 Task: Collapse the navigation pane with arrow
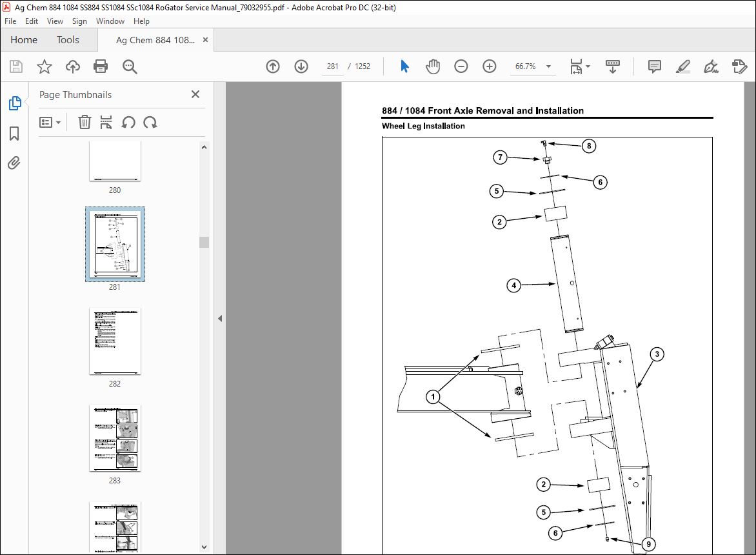click(x=219, y=318)
